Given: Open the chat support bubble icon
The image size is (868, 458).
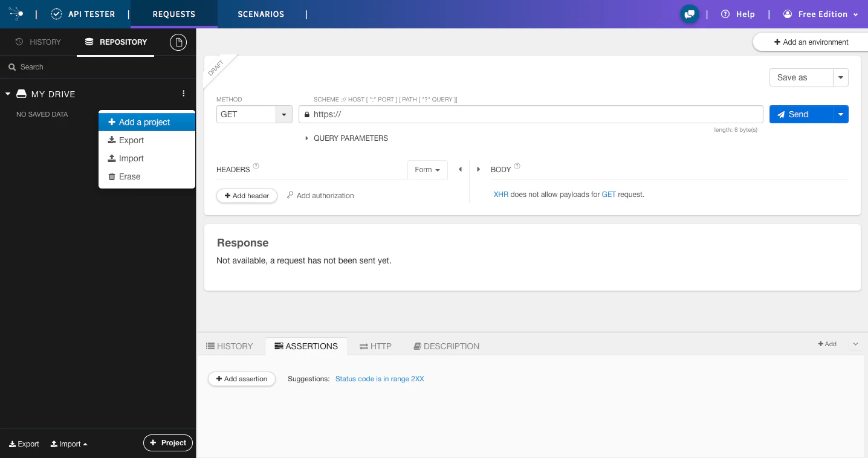Looking at the screenshot, I should coord(689,15).
